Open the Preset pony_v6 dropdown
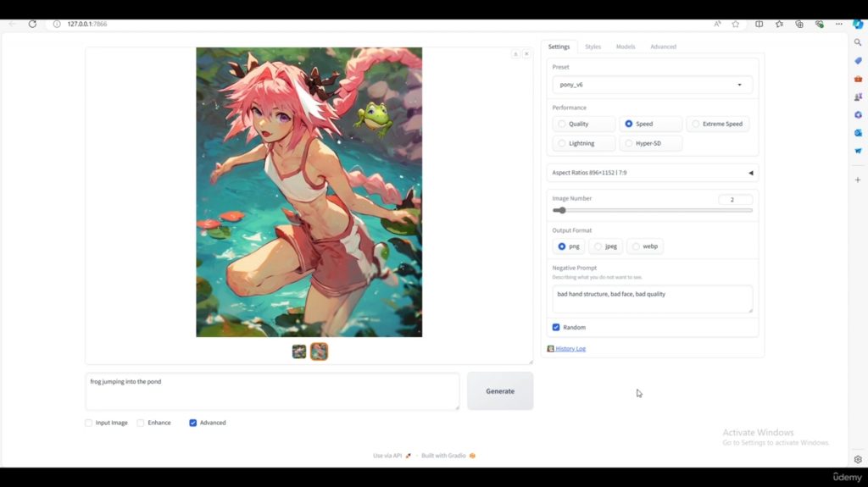Image resolution: width=868 pixels, height=487 pixels. click(x=652, y=85)
